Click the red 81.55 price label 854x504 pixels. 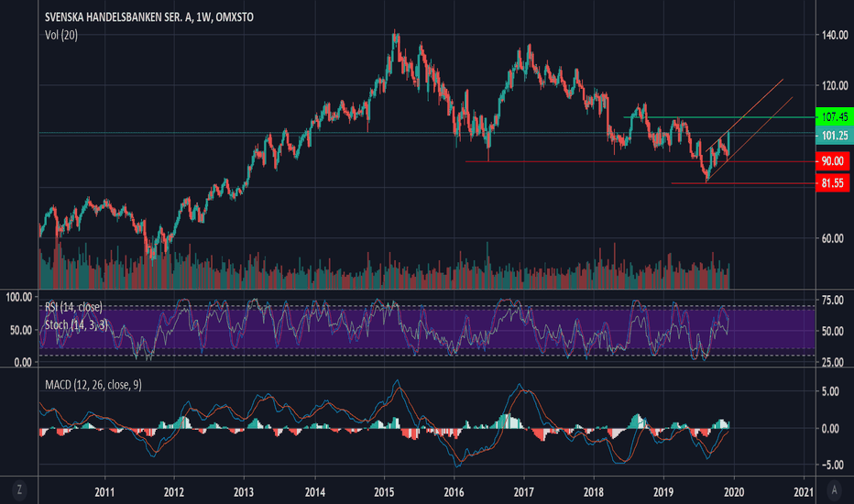tap(833, 183)
